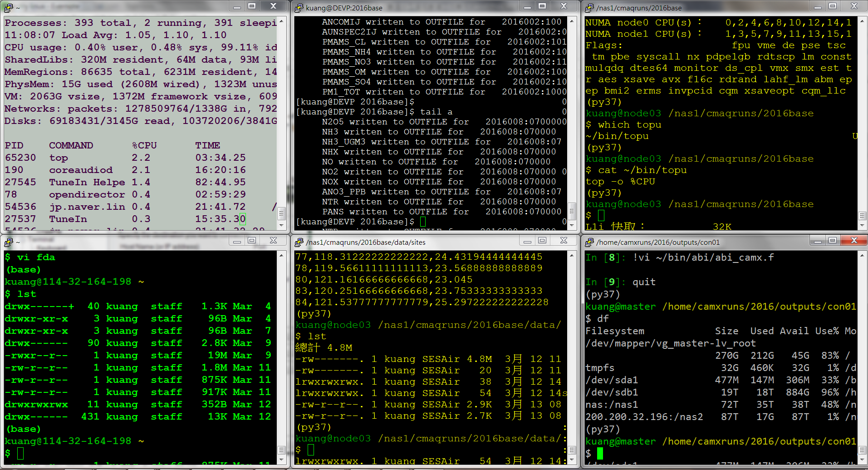Click PuTTY icon in /nas1/cmaqruns/2016base title bar
Image resolution: width=868 pixels, height=470 pixels.
(x=589, y=8)
